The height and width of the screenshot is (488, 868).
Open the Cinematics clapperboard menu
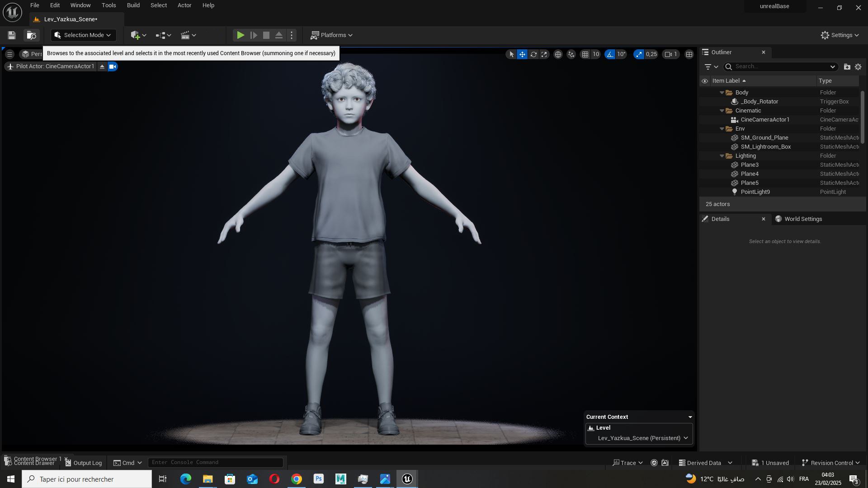(x=188, y=35)
